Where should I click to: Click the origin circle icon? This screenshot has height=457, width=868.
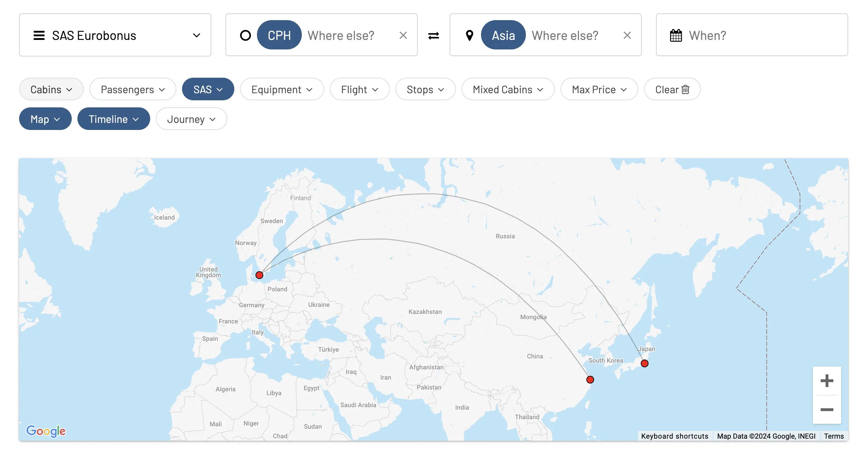coord(245,35)
